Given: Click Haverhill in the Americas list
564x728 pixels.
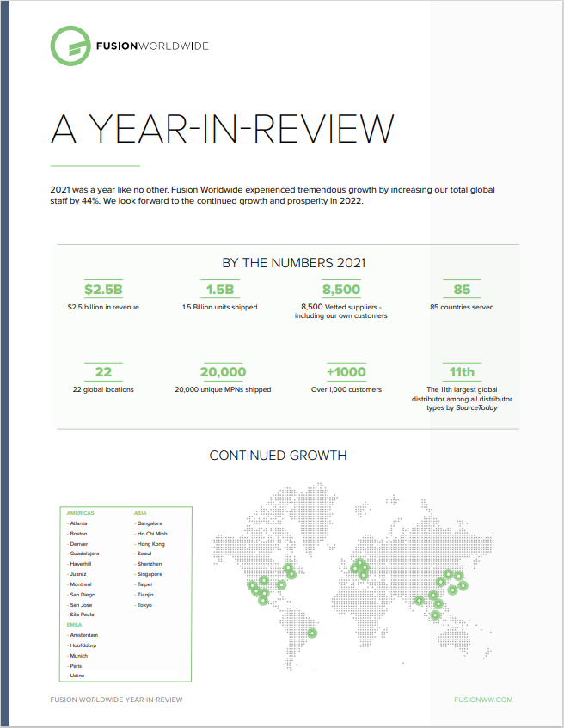Looking at the screenshot, I should [x=80, y=564].
